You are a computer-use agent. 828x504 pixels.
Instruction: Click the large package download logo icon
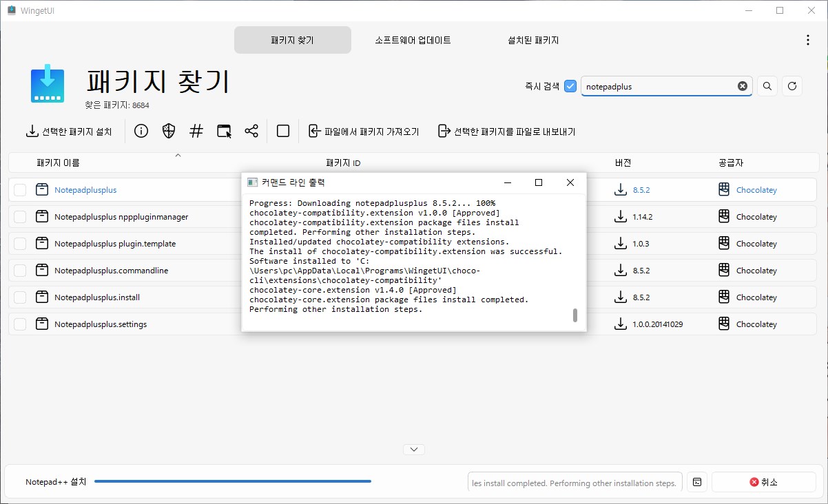(x=48, y=84)
